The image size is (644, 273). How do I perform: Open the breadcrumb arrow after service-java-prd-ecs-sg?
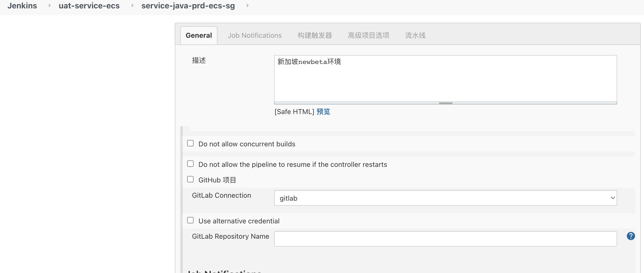point(248,5)
